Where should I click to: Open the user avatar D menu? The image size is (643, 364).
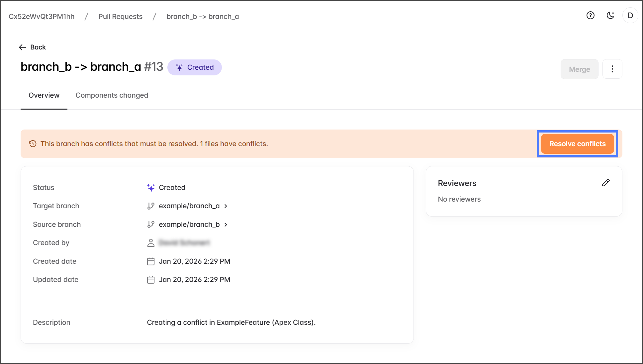point(630,16)
